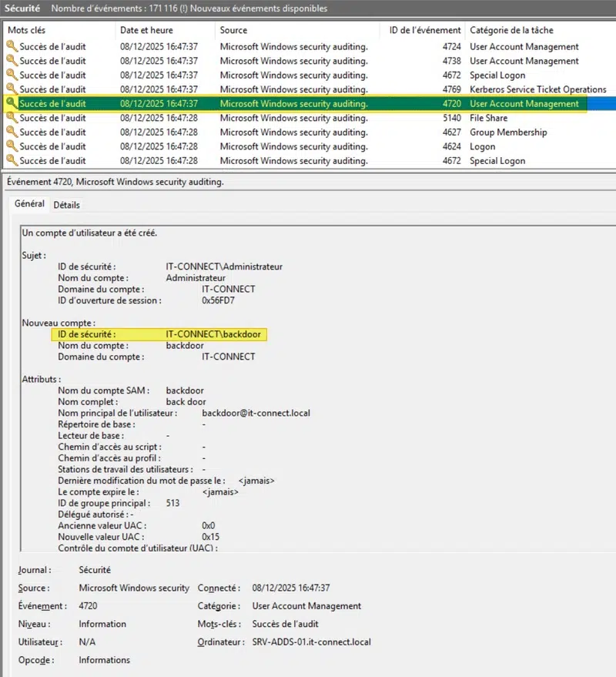Image resolution: width=616 pixels, height=677 pixels.
Task: Sort events by Date et heure header
Action: pos(146,30)
